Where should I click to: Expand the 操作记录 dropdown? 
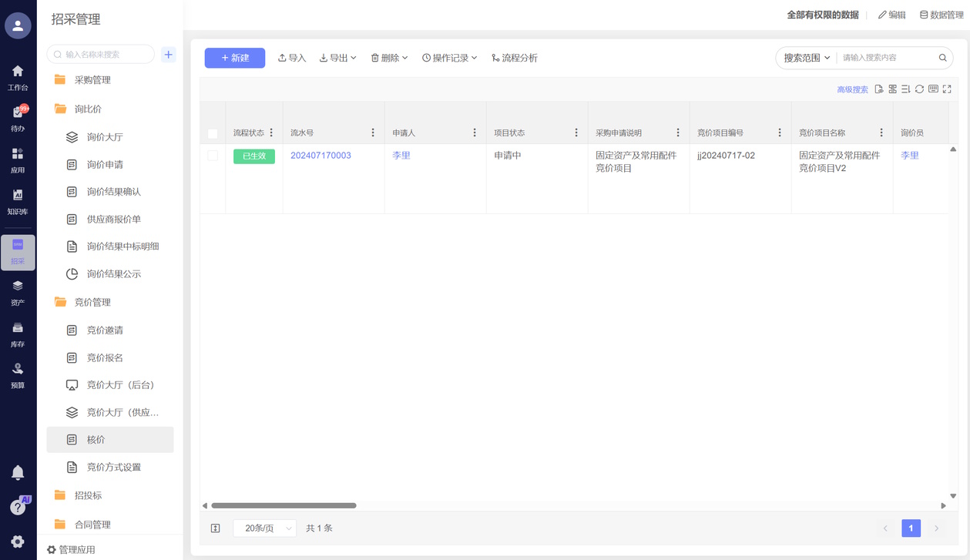point(449,58)
